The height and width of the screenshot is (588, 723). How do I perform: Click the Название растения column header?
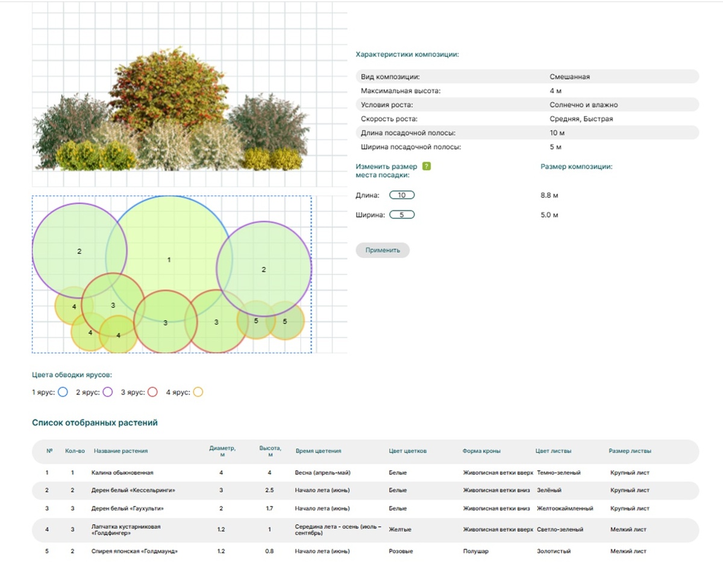tap(120, 451)
